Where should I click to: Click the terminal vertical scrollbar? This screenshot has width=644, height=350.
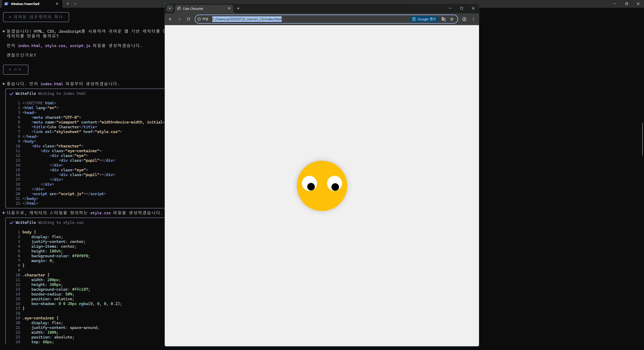coord(642,139)
